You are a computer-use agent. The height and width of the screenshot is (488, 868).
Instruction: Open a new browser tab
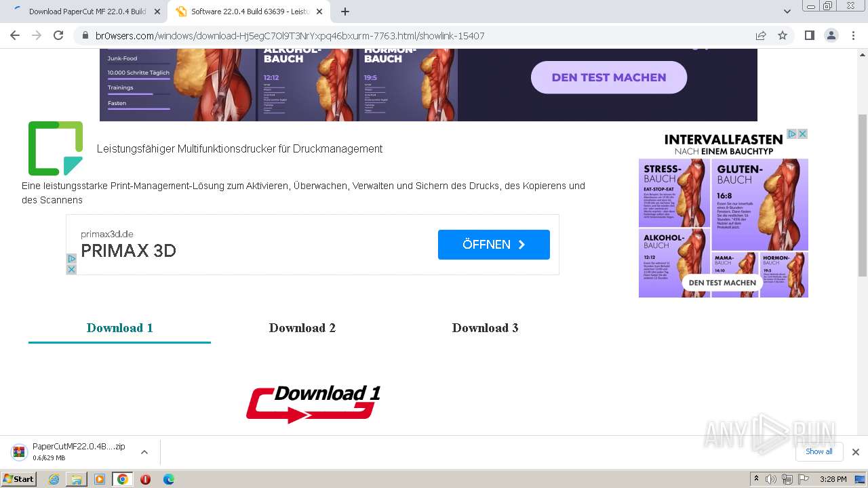click(x=345, y=12)
